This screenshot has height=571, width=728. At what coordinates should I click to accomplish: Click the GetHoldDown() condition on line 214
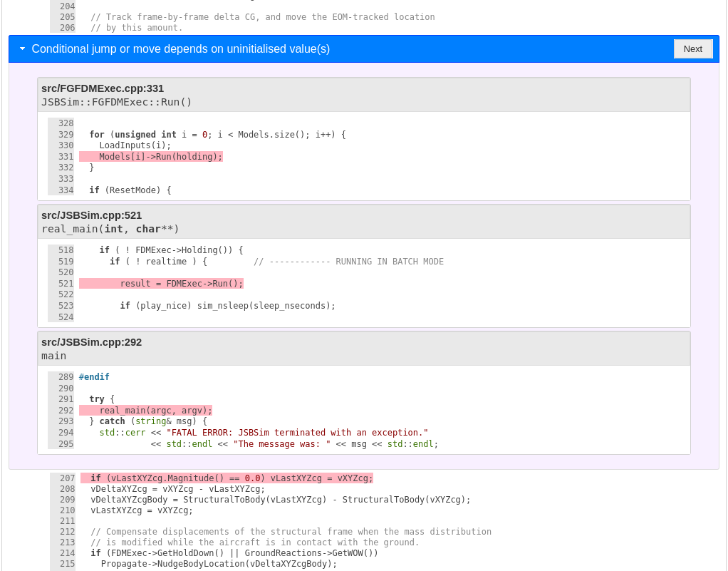234,553
